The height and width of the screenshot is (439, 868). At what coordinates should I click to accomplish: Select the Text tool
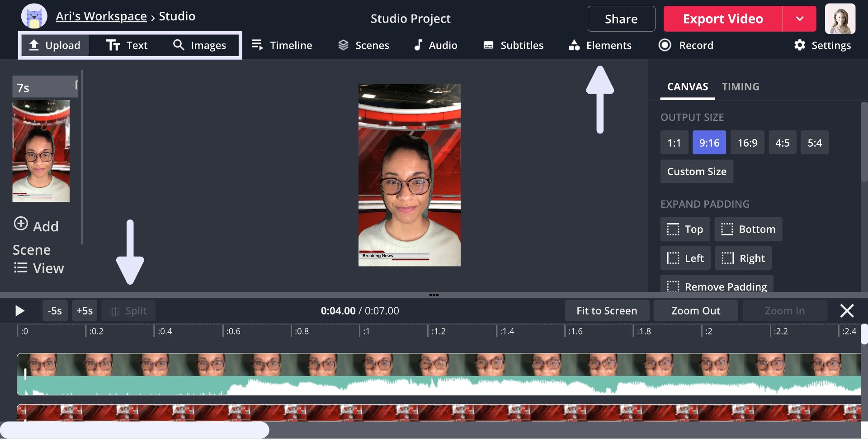pos(127,45)
